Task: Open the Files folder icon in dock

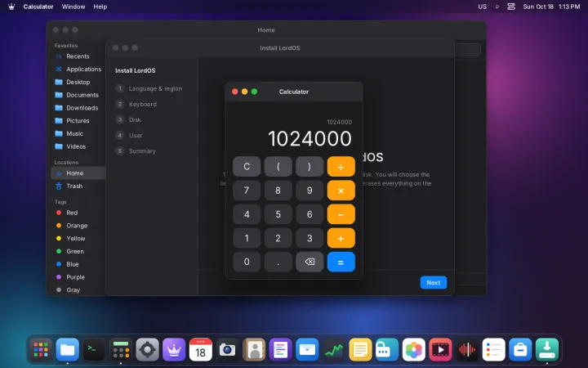Action: point(68,350)
